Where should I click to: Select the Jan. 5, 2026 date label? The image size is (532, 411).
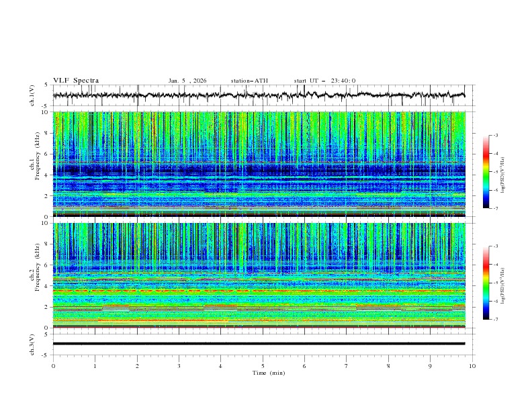click(187, 81)
